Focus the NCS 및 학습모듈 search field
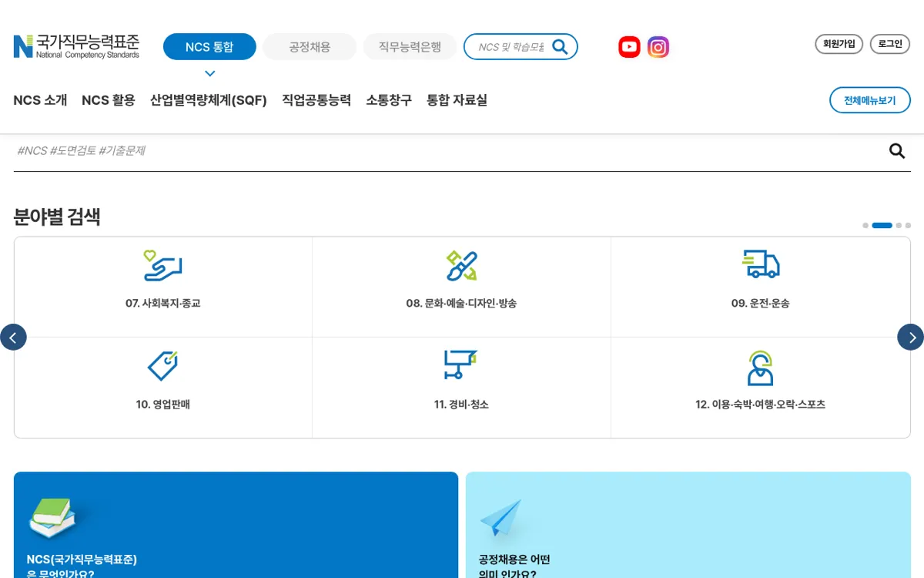 click(511, 47)
